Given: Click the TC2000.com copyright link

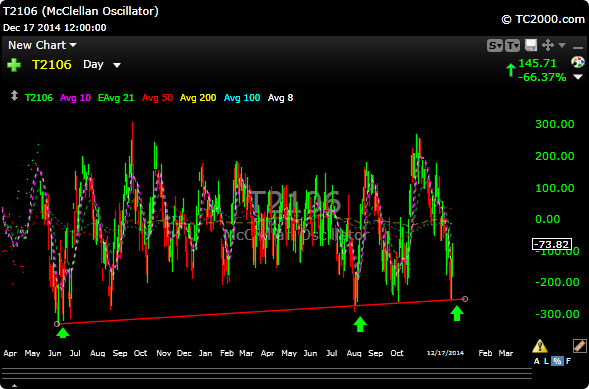Looking at the screenshot, I should (x=543, y=19).
